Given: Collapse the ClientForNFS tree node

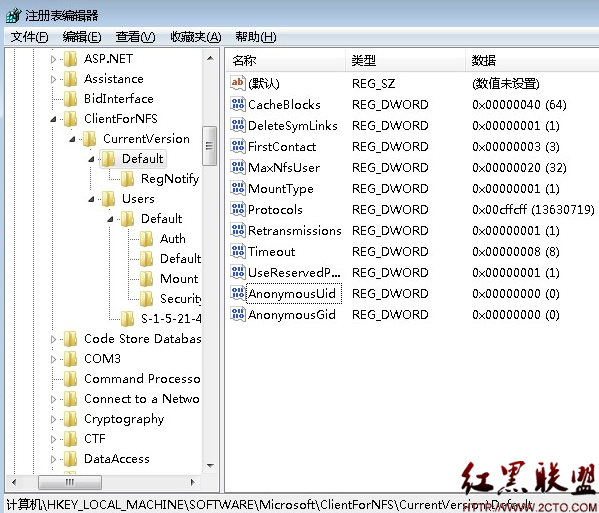Looking at the screenshot, I should (53, 119).
